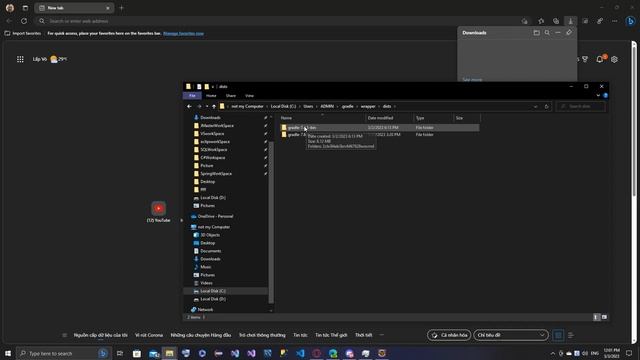640x360 pixels.
Task: Open the Edge collections icon
Action: [556, 21]
